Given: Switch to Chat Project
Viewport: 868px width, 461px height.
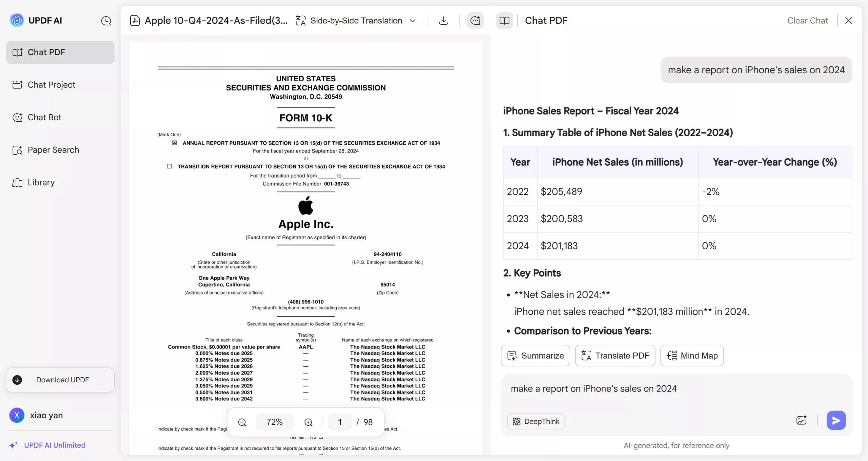Looking at the screenshot, I should 51,84.
